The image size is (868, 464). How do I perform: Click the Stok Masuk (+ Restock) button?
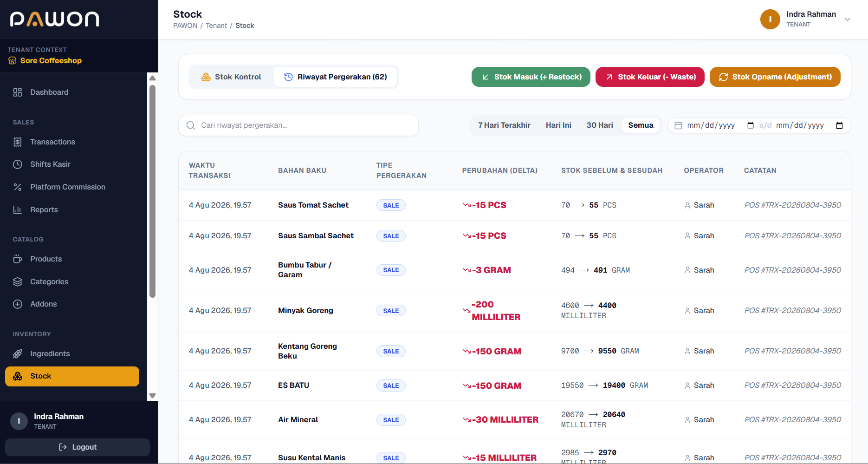[531, 77]
